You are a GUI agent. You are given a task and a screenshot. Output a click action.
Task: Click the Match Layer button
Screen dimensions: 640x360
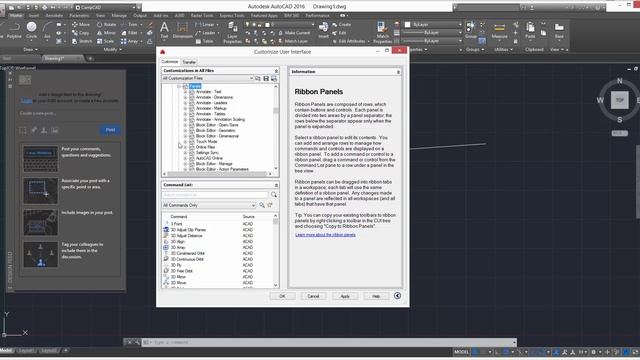(293, 41)
